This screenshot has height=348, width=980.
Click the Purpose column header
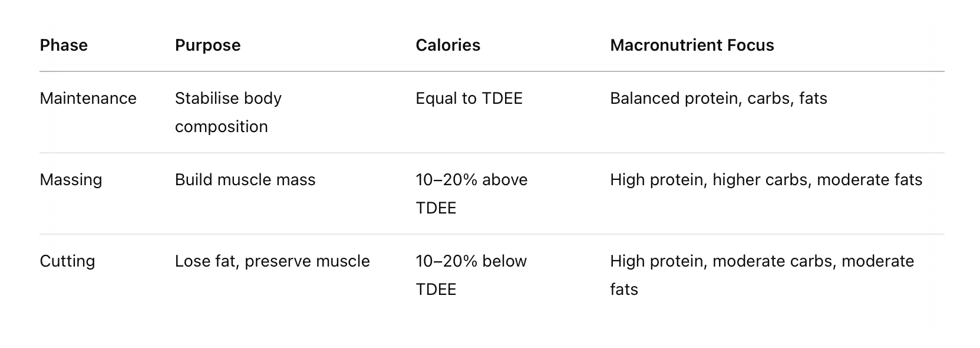click(x=207, y=45)
